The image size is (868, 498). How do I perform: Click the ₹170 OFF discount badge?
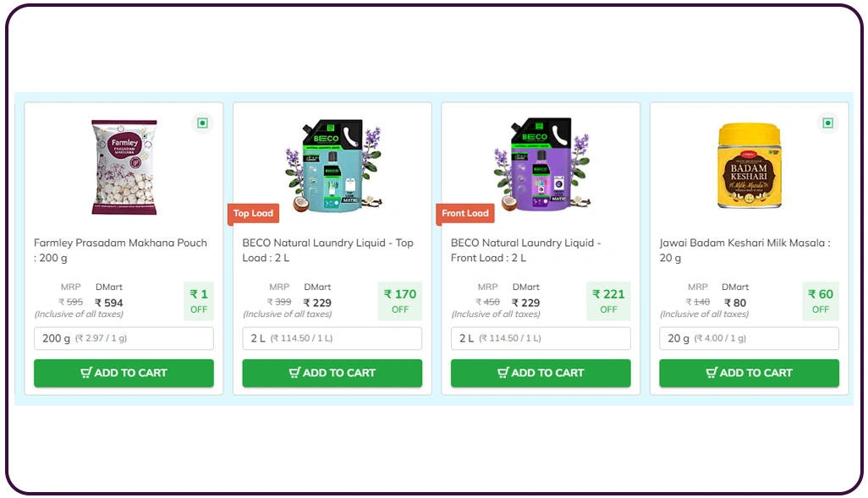click(399, 301)
